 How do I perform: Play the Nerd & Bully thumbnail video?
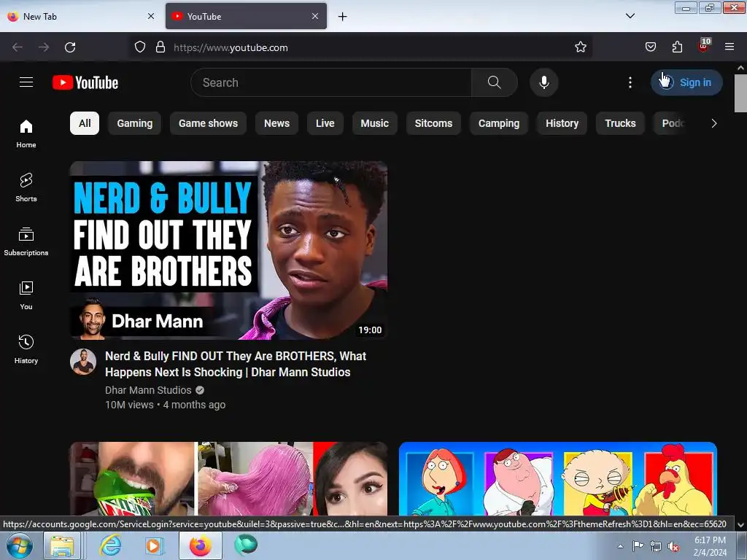[x=228, y=250]
